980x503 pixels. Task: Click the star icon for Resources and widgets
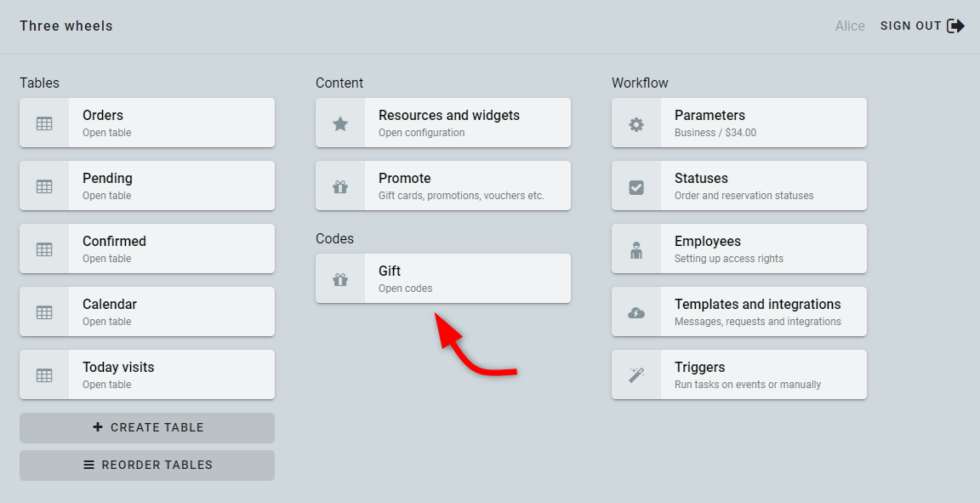click(340, 123)
